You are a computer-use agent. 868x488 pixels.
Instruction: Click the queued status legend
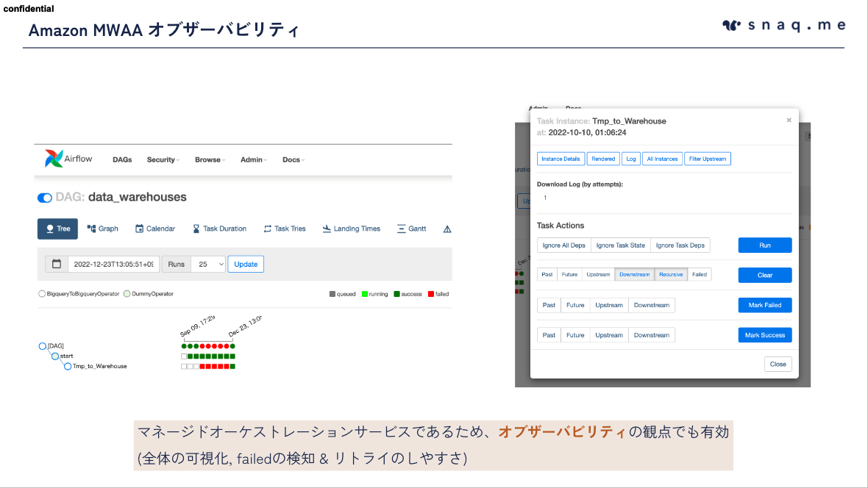coord(343,294)
